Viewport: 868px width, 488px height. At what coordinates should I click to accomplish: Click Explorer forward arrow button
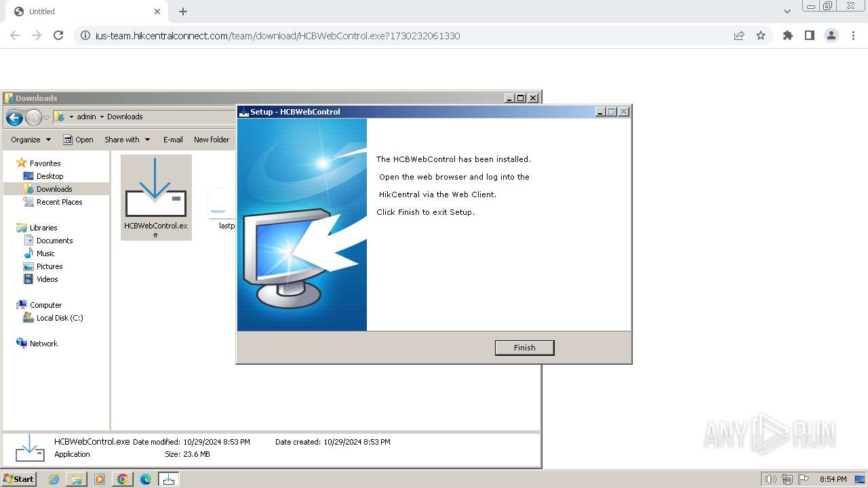[33, 118]
